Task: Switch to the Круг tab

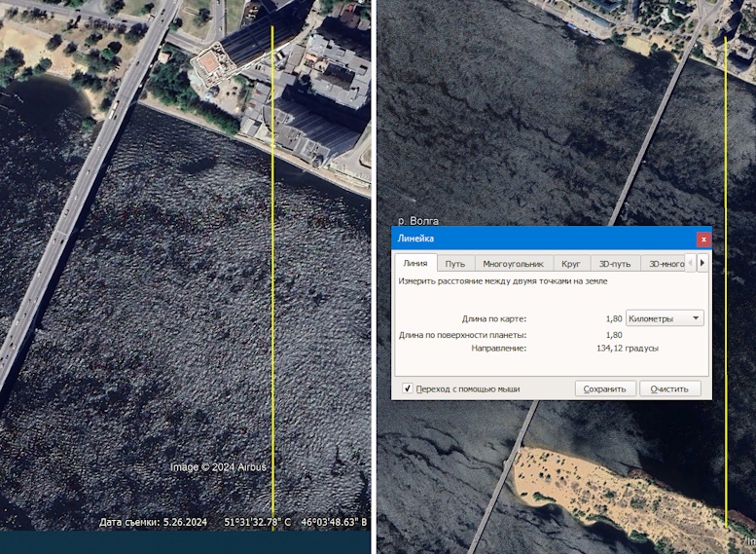Action: click(x=571, y=264)
